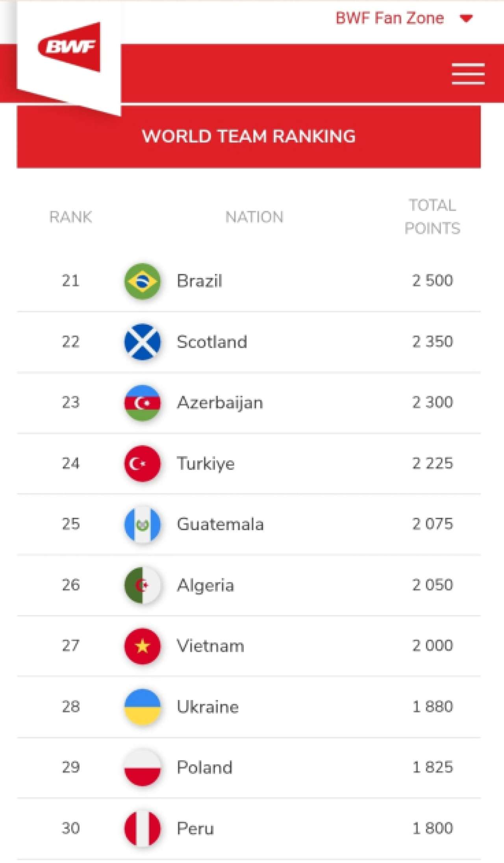This screenshot has height=863, width=504.
Task: Click the Total Points column header
Action: click(432, 217)
